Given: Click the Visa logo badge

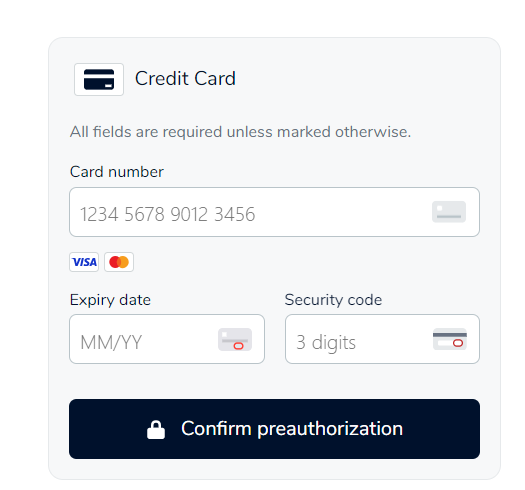Looking at the screenshot, I should coord(84,262).
